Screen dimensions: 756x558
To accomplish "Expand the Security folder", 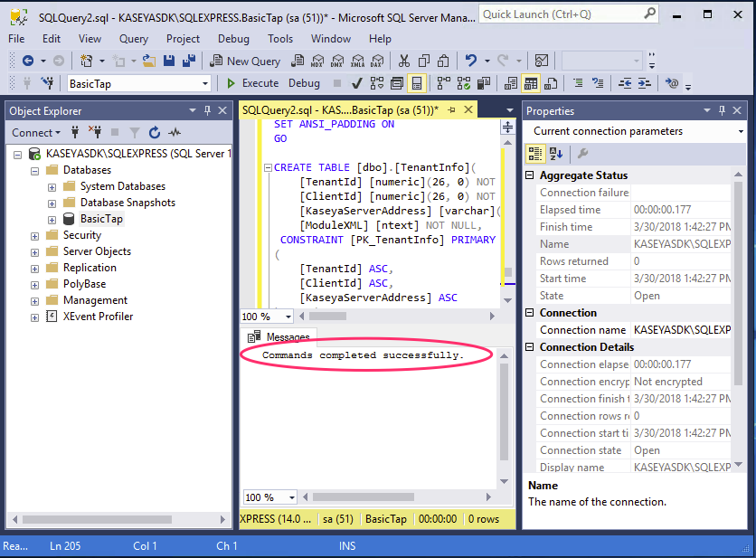I will click(x=34, y=236).
